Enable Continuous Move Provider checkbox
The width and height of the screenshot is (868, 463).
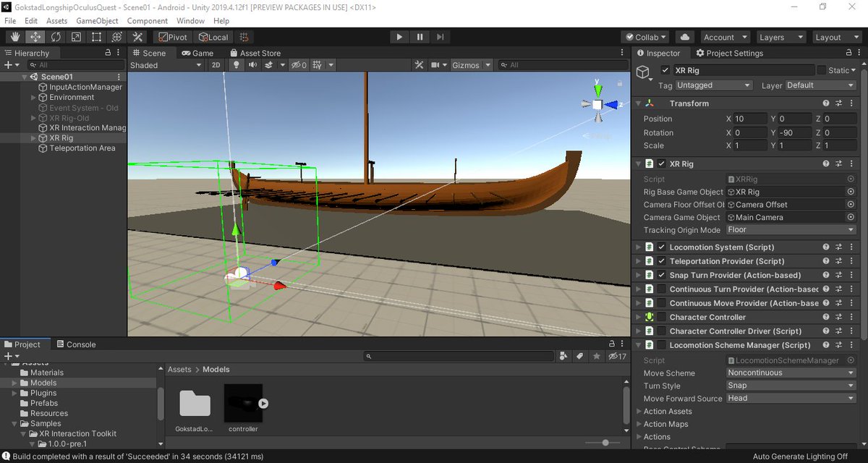[x=662, y=303]
